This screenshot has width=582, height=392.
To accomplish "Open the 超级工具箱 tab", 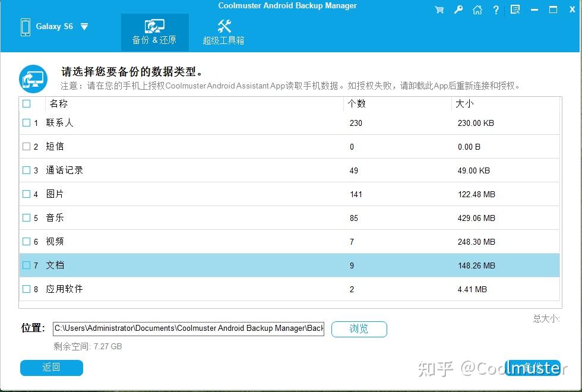I will pos(223,33).
